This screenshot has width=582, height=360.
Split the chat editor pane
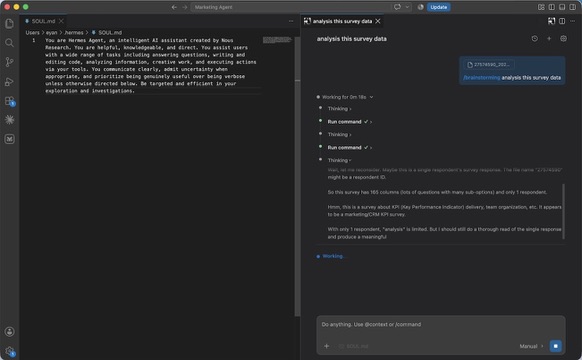click(562, 21)
